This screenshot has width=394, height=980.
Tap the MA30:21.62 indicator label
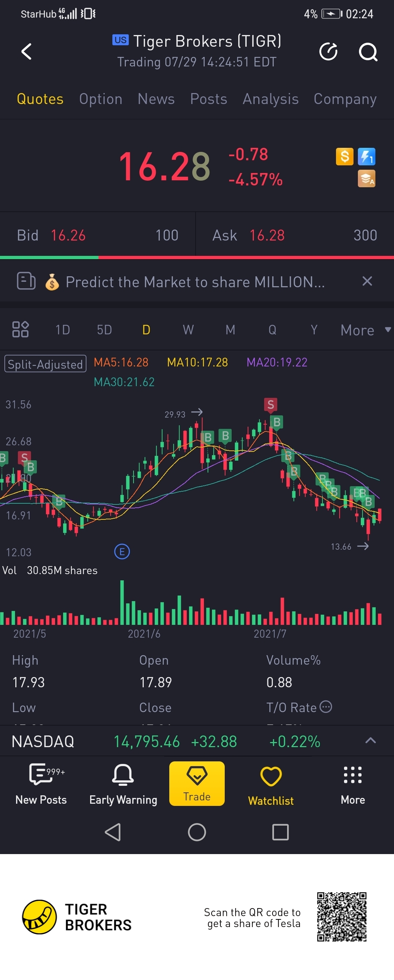tap(124, 381)
